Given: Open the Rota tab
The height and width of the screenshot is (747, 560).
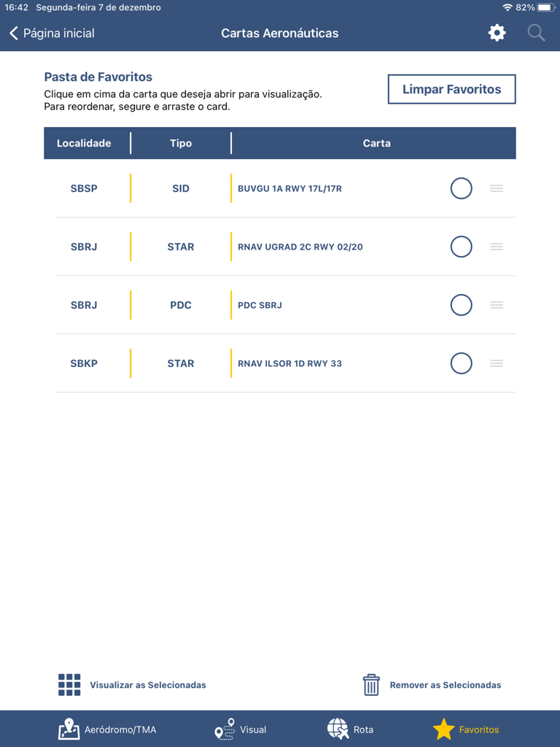Looking at the screenshot, I should pyautogui.click(x=350, y=729).
